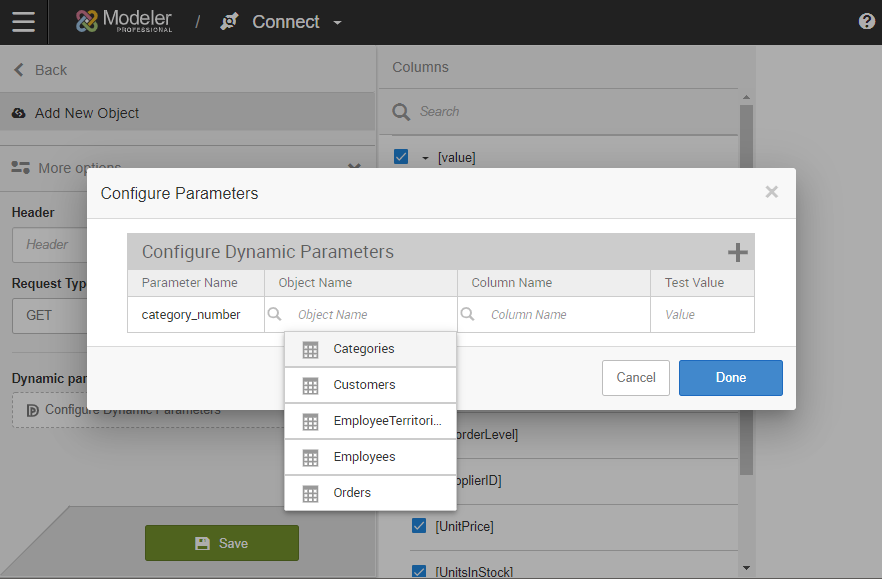Toggle the [UnitsInStock] checkbox
The width and height of the screenshot is (882, 579).
point(419,571)
